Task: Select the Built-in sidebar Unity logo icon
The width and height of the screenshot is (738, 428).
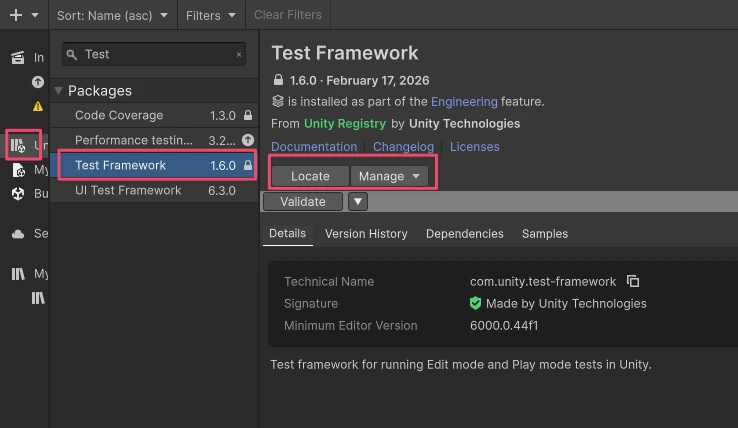Action: (18, 194)
